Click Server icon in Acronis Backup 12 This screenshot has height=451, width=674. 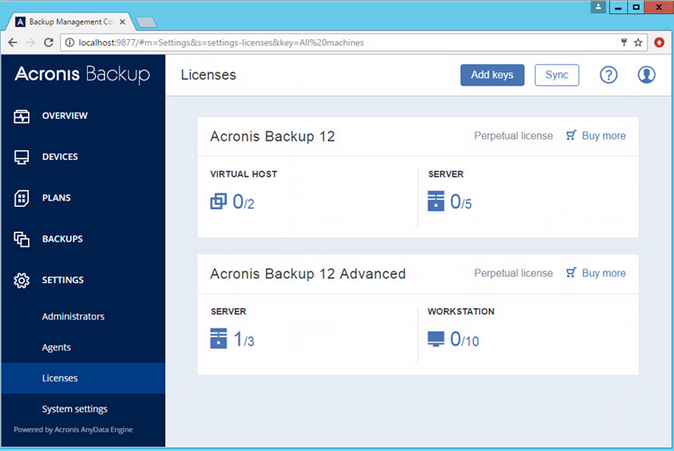click(x=436, y=201)
